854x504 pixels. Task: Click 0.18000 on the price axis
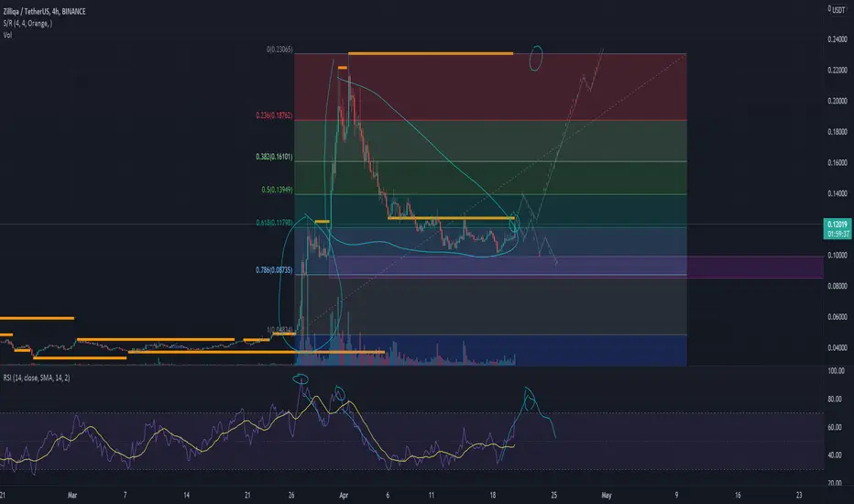[x=838, y=132]
